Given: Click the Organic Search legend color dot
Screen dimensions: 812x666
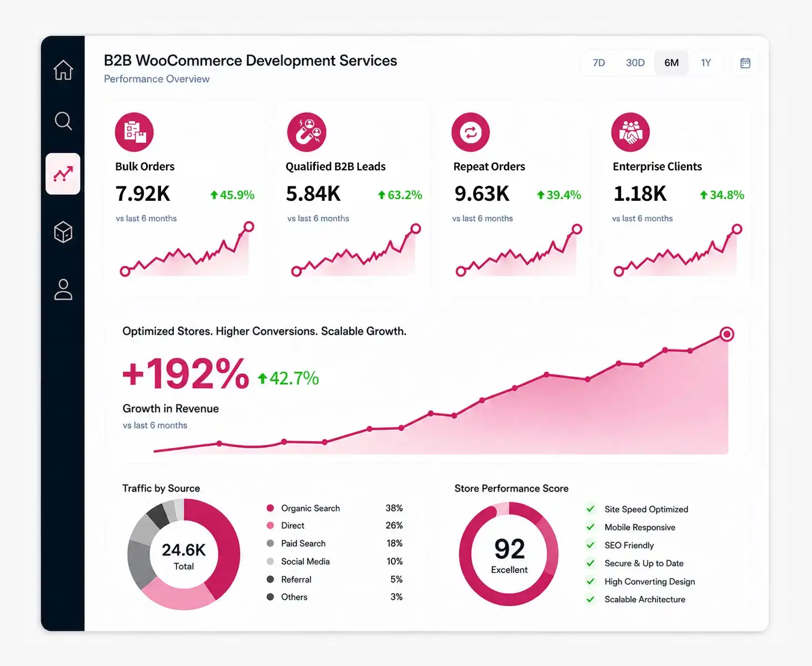Looking at the screenshot, I should coord(270,508).
